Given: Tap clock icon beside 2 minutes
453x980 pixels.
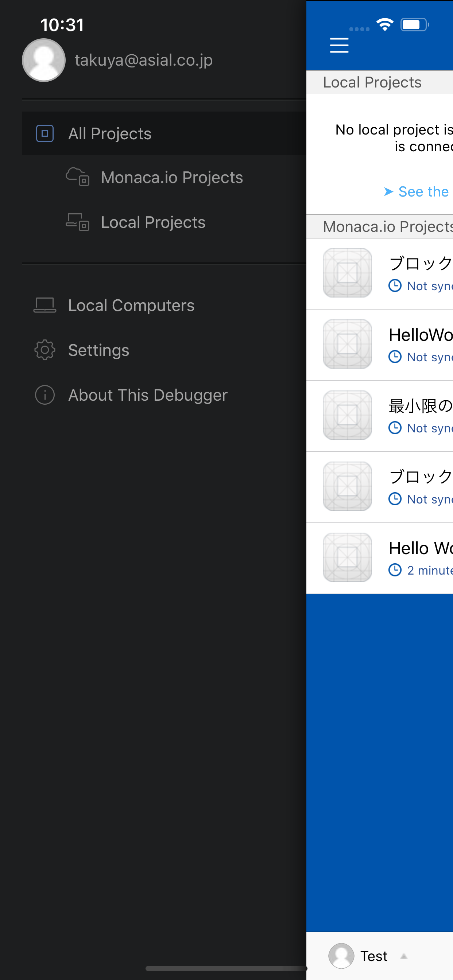Looking at the screenshot, I should (395, 570).
